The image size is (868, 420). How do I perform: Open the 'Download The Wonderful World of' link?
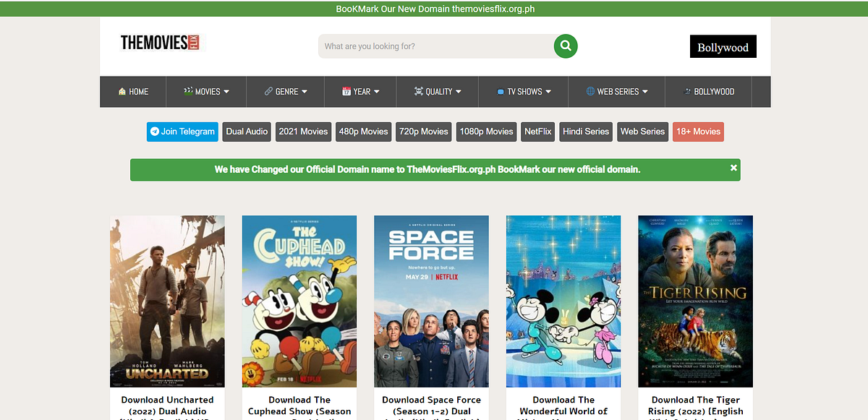click(563, 406)
